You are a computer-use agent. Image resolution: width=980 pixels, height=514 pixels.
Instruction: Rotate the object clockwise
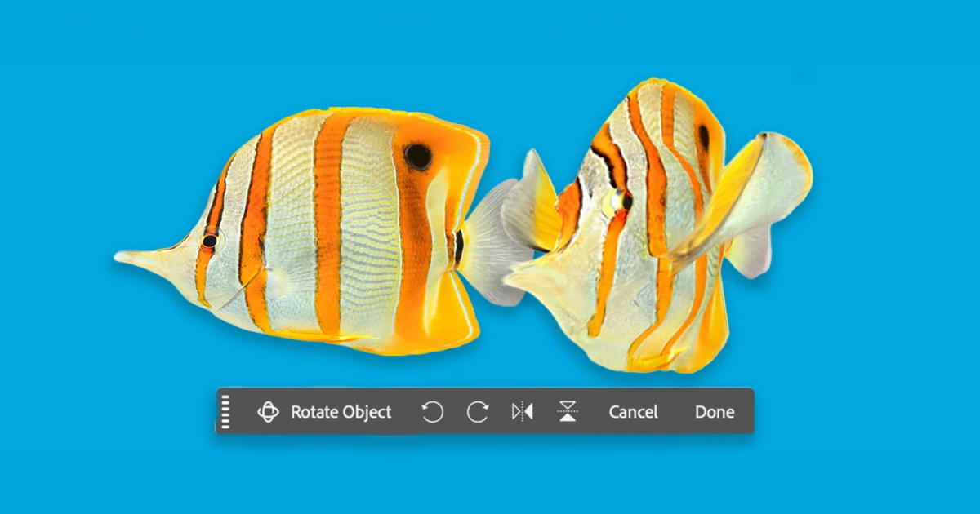coord(477,412)
